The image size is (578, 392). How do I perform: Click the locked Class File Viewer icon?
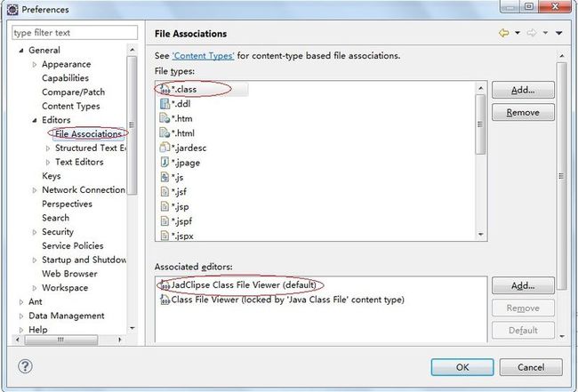click(165, 300)
